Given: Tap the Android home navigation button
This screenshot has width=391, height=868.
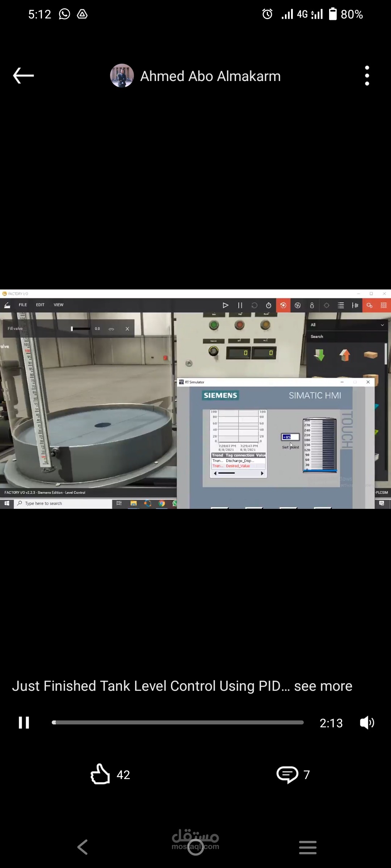Looking at the screenshot, I should tap(195, 847).
